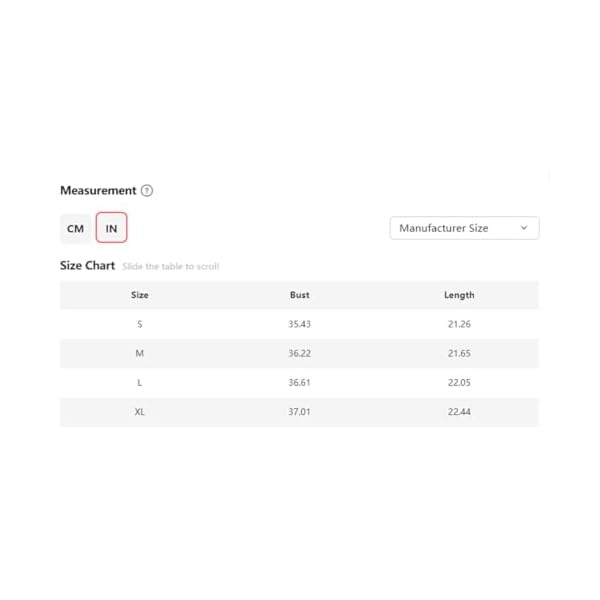Click the 22.05 length value

pos(459,383)
